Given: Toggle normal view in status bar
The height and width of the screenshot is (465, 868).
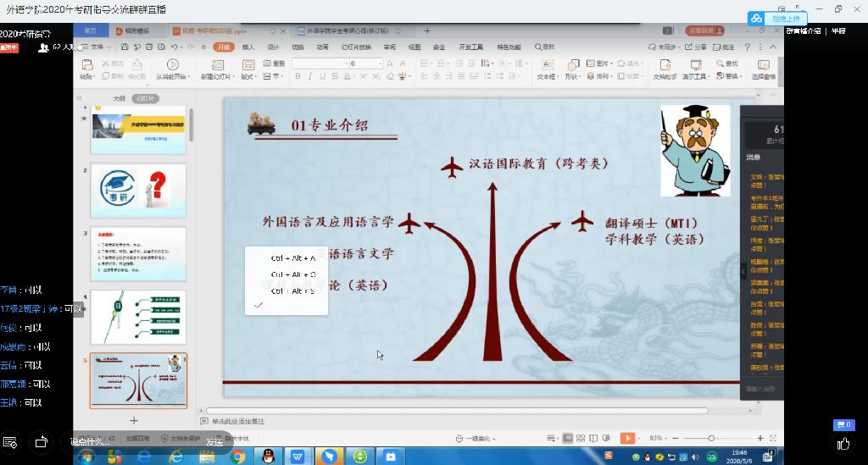Looking at the screenshot, I should tap(568, 438).
